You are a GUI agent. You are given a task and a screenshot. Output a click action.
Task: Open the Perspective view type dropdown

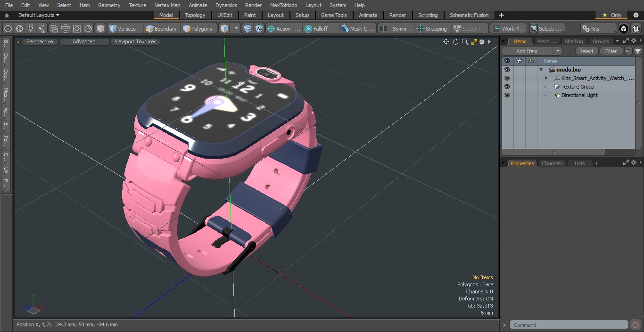coord(40,41)
